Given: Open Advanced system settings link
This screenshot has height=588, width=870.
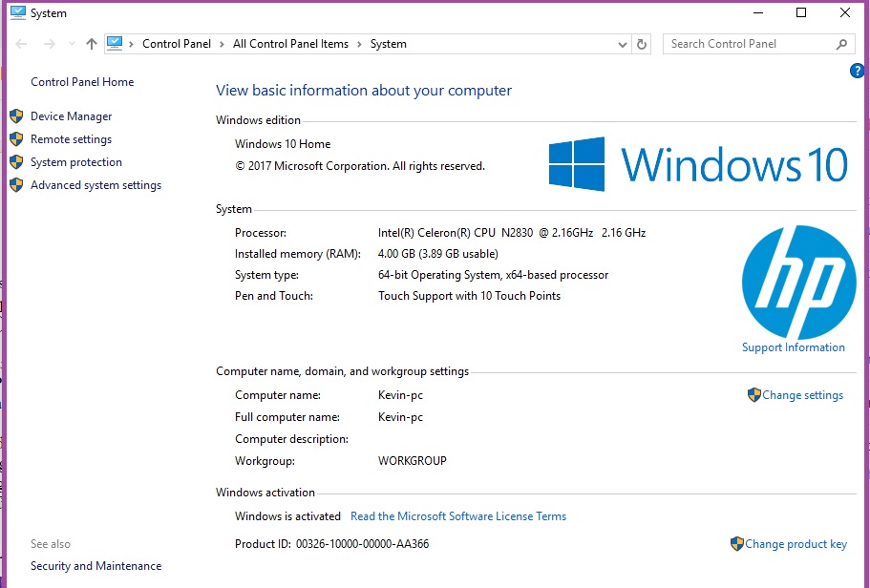Looking at the screenshot, I should [x=96, y=185].
